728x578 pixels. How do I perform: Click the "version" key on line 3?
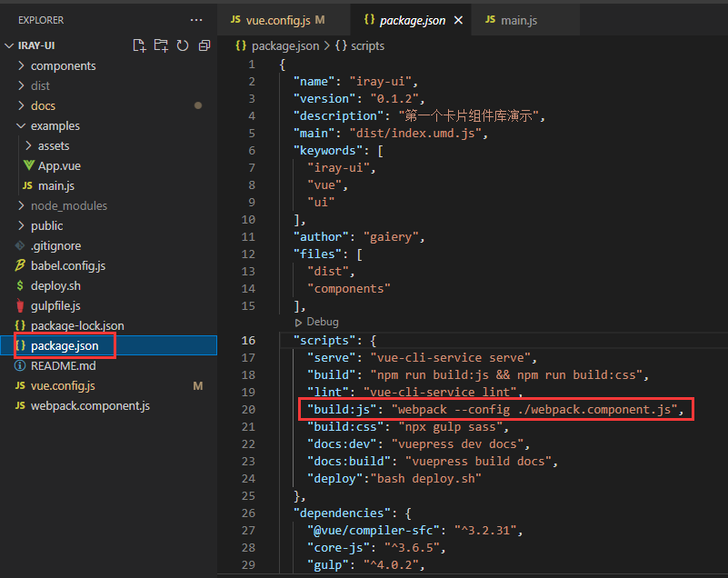(x=324, y=98)
